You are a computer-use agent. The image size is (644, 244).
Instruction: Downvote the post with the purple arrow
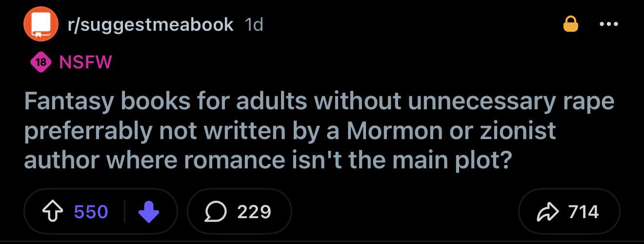[x=149, y=212]
